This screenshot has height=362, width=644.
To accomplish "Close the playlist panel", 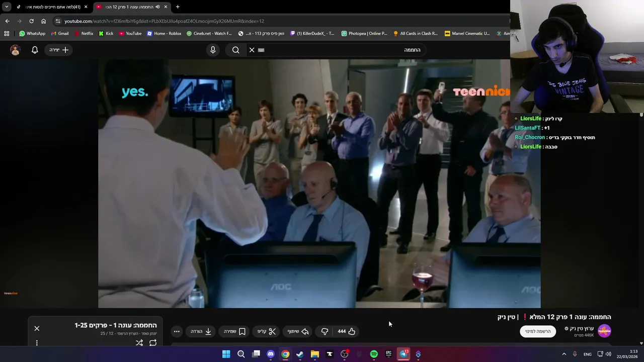I will click(x=37, y=328).
